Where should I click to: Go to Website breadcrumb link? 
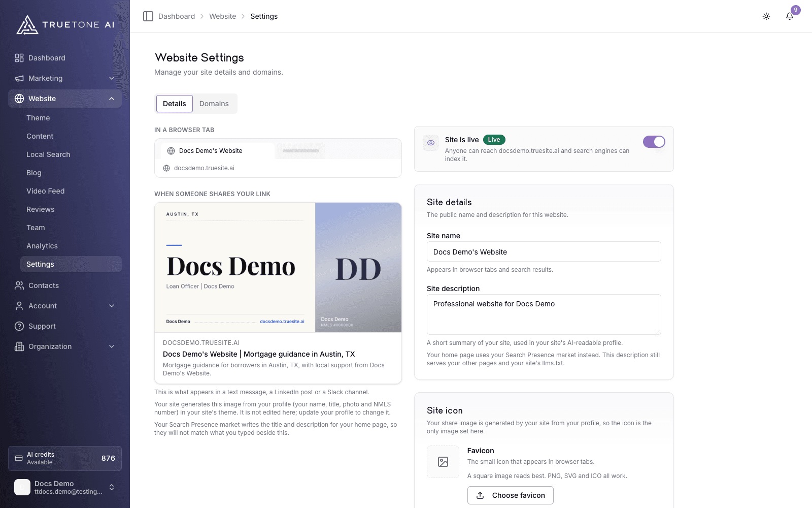pos(223,16)
